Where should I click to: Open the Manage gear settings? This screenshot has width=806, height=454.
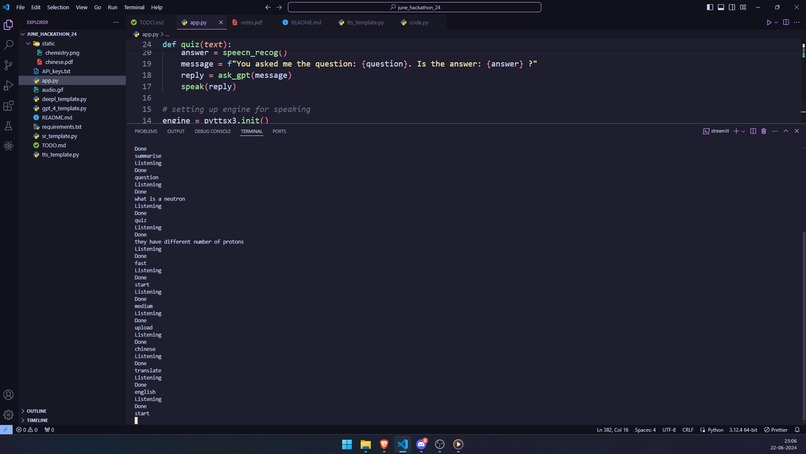coord(8,414)
